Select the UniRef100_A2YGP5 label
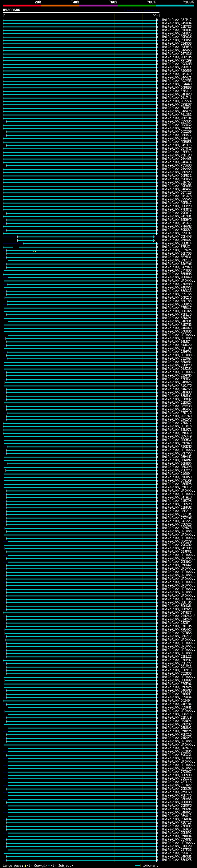The width and height of the screenshot is (197, 868). point(176,250)
